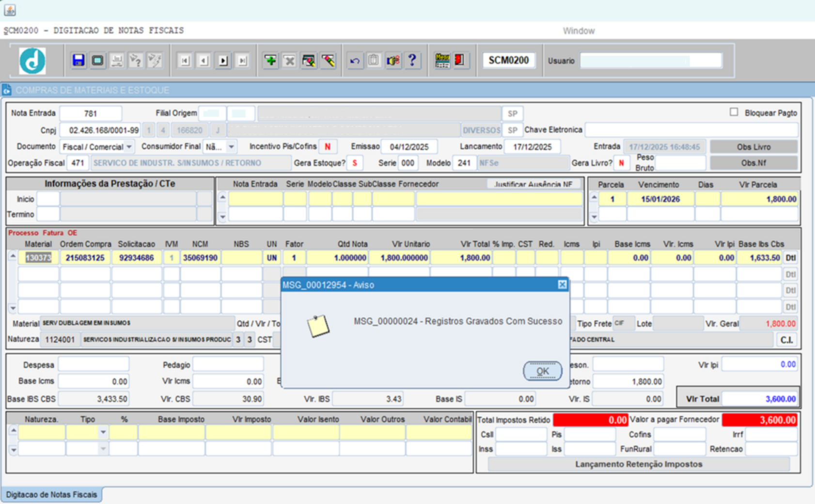Screen dimensions: 815x504
Task: Click the Obs Livro button
Action: point(753,147)
